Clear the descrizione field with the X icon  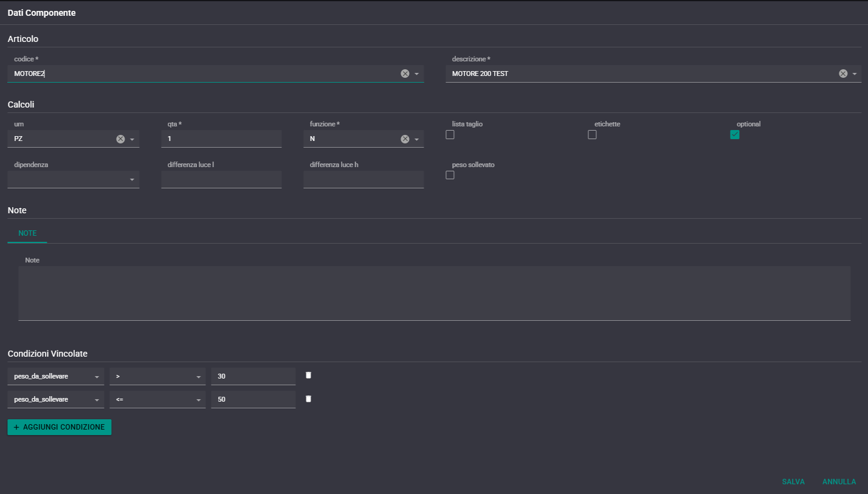coord(843,74)
